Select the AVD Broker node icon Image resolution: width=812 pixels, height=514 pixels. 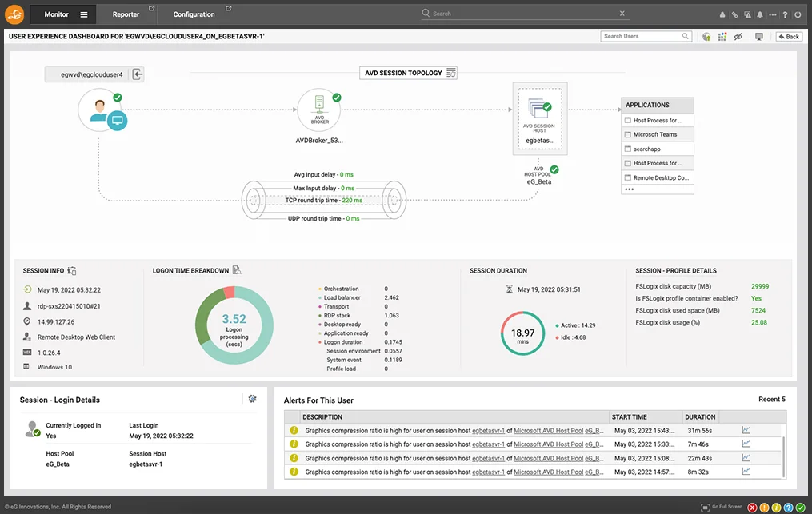click(319, 110)
